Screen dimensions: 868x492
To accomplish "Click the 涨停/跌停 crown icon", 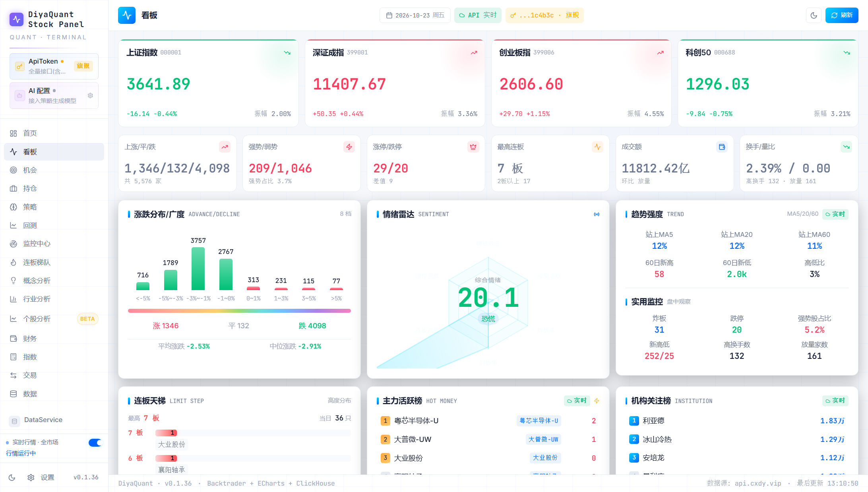I will (473, 147).
